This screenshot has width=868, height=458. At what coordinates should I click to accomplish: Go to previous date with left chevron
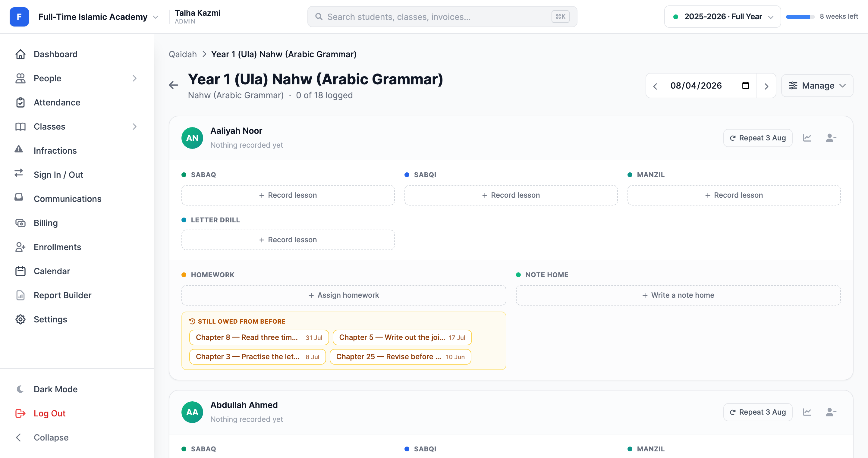[655, 86]
